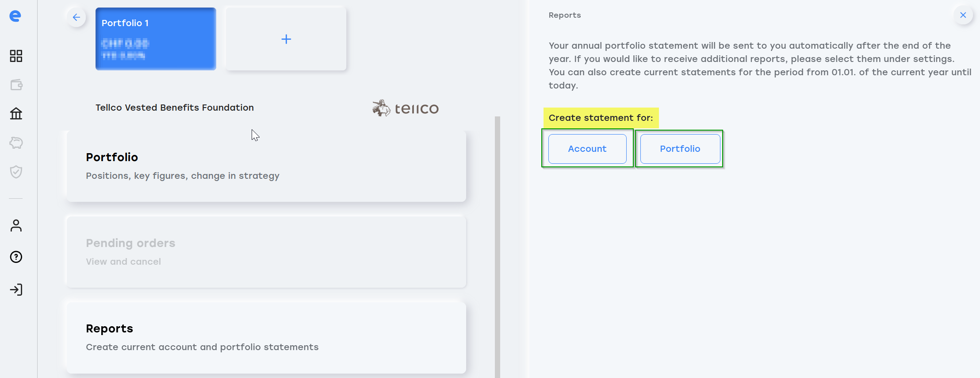980x378 pixels.
Task: Open the Pending orders card
Action: [266, 252]
